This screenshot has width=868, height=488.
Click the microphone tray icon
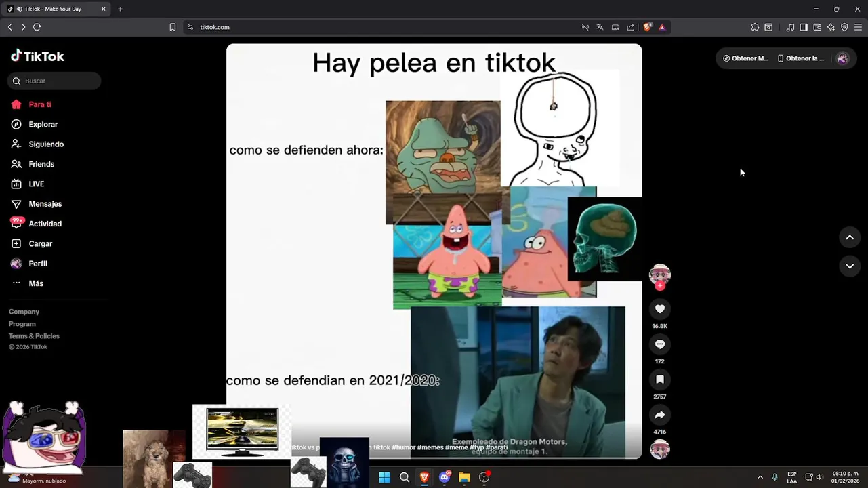tap(774, 477)
